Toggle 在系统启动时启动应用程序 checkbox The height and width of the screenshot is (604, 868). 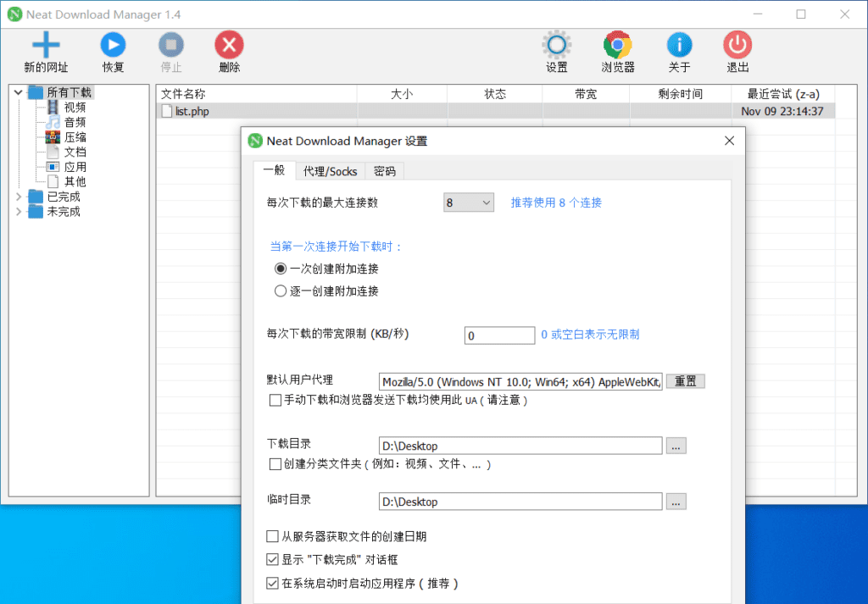point(272,583)
